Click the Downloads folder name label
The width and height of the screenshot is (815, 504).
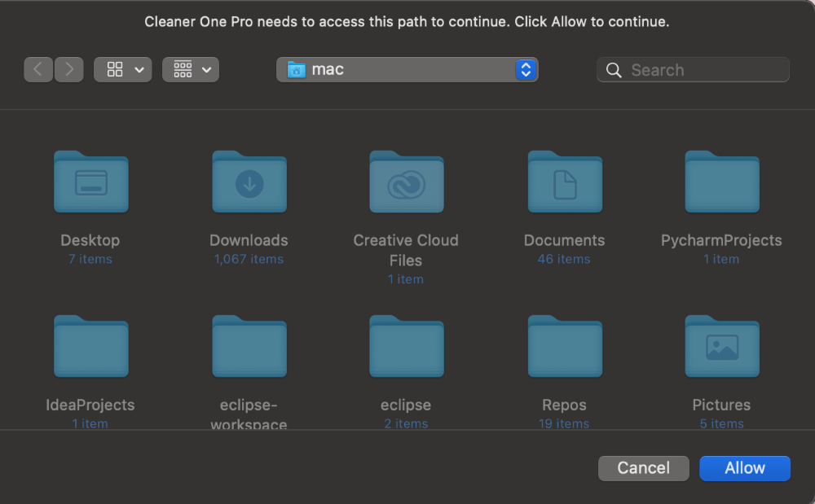tap(249, 240)
